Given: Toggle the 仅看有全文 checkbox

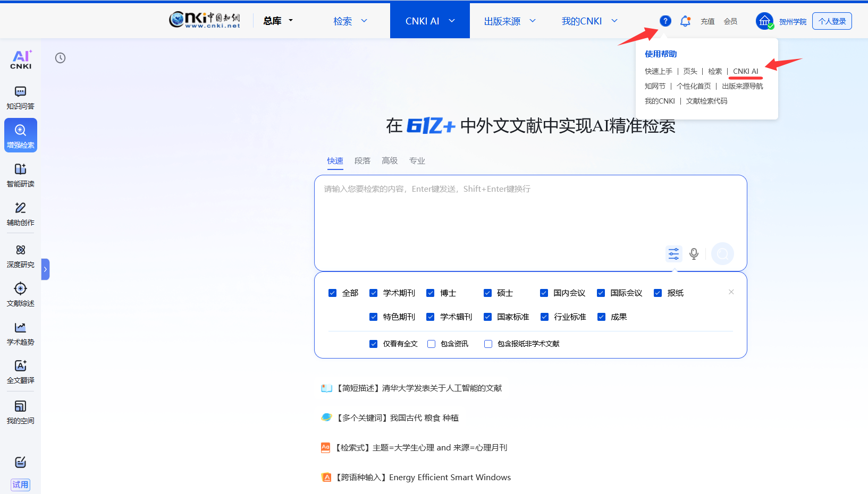Looking at the screenshot, I should 374,344.
